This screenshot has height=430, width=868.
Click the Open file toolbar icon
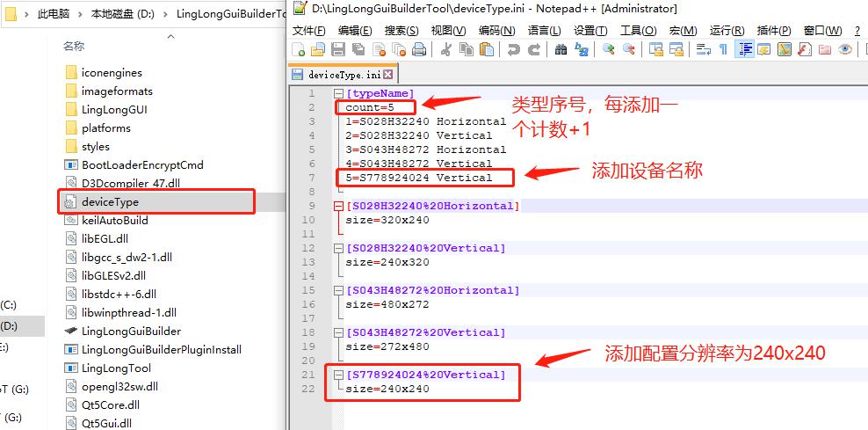pyautogui.click(x=317, y=50)
